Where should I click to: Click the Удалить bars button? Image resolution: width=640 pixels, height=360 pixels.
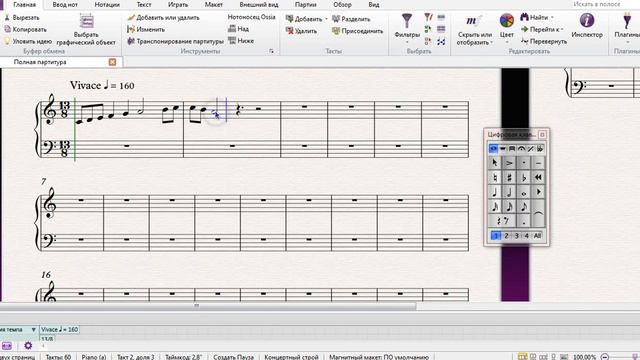tap(301, 31)
